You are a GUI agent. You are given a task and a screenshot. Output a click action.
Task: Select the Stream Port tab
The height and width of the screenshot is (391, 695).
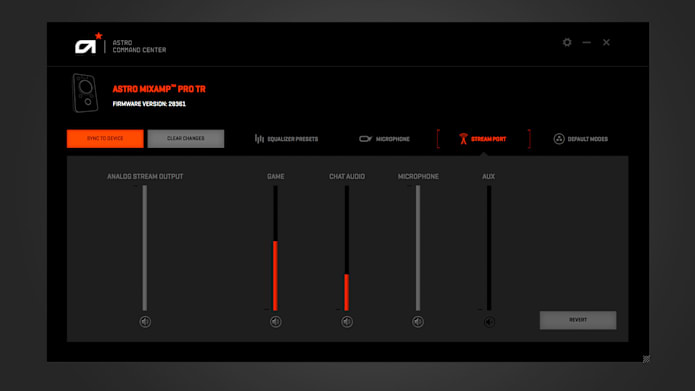click(x=483, y=139)
